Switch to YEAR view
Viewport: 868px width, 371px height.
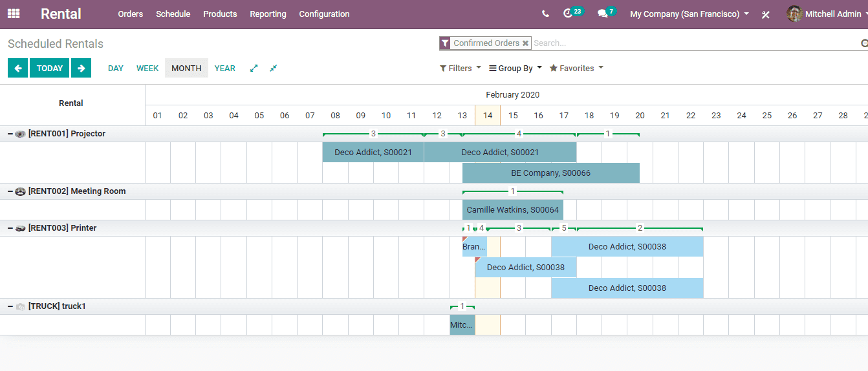point(225,68)
